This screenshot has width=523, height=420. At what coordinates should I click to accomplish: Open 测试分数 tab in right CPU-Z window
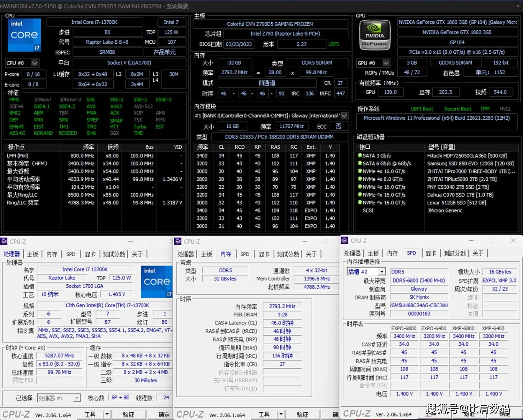pos(455,253)
